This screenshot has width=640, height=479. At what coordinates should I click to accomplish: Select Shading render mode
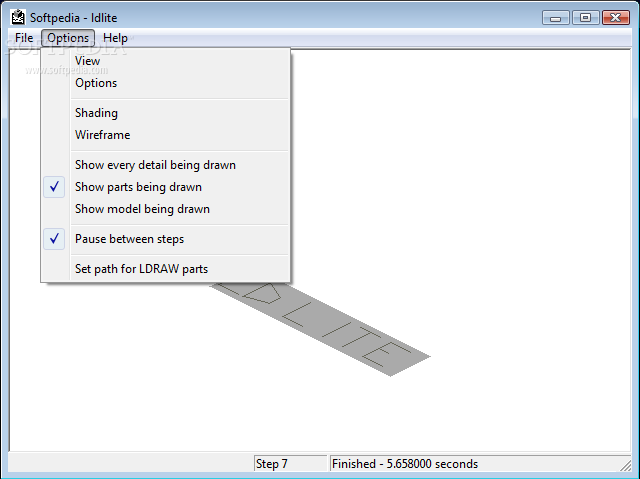tap(166, 113)
